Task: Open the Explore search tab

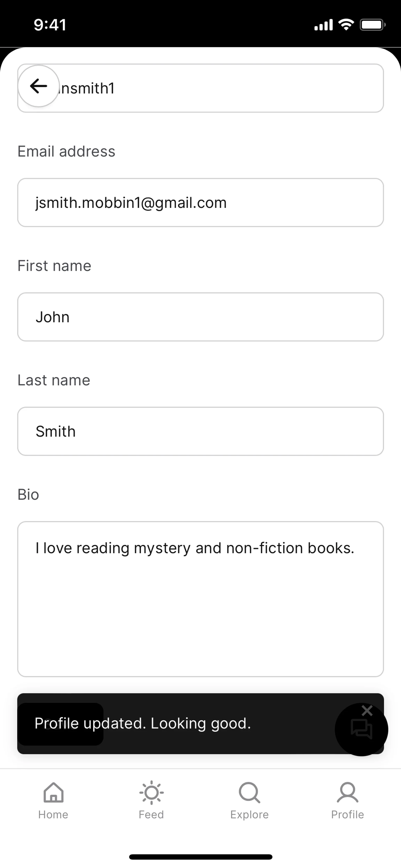Action: 249,800
